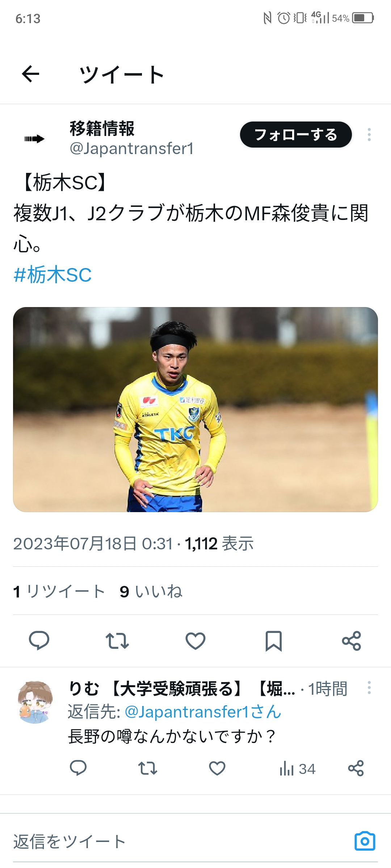Open りむ's reply three-dot menu
The width and height of the screenshot is (391, 868).
point(369,688)
